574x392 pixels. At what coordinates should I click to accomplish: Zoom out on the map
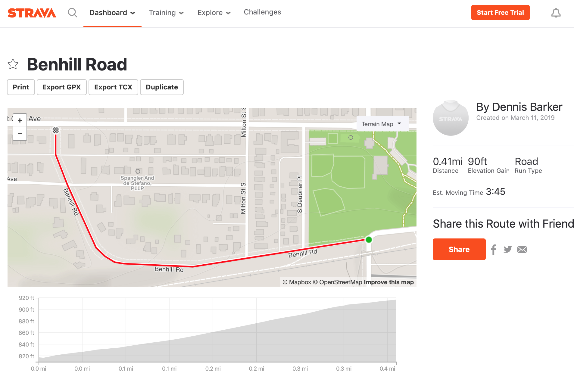click(20, 134)
